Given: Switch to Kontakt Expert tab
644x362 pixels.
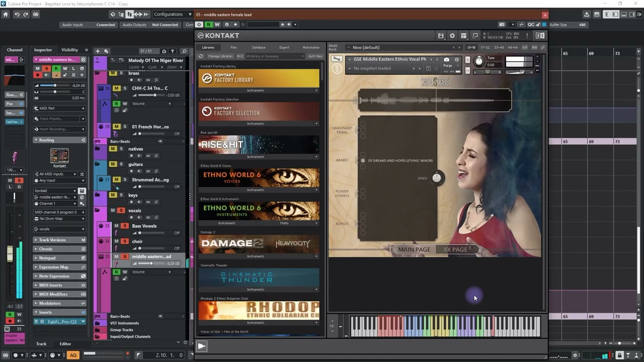Looking at the screenshot, I should (x=284, y=47).
